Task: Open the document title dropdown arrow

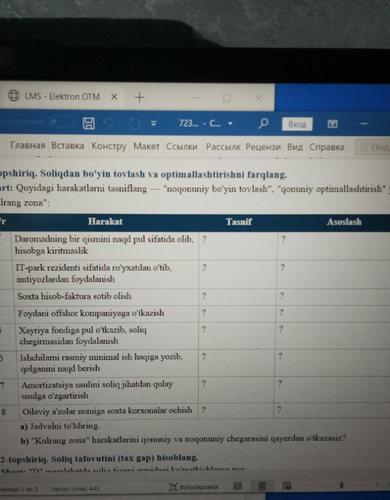Action: point(230,124)
